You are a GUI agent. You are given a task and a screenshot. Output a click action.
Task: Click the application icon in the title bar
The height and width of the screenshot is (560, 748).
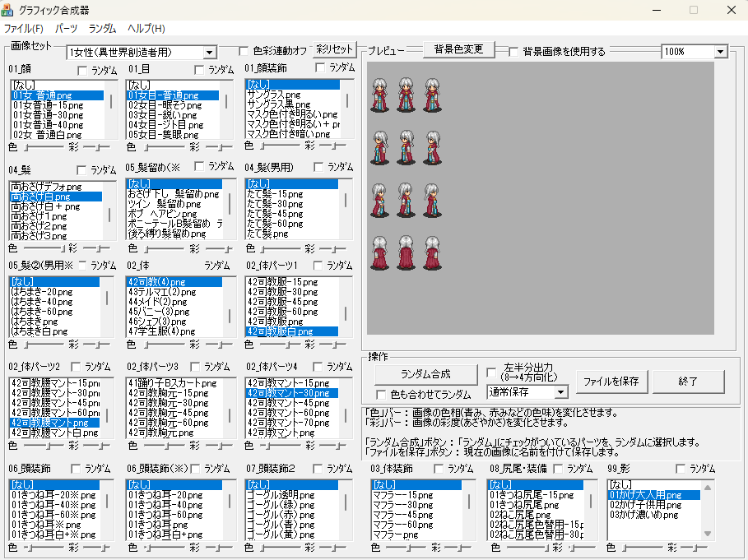tap(10, 11)
